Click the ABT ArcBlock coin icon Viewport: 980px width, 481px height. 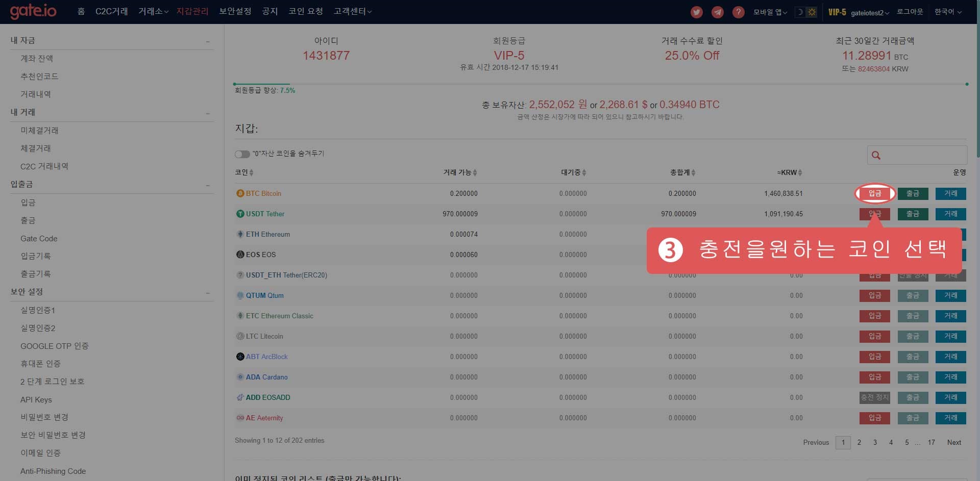(240, 357)
